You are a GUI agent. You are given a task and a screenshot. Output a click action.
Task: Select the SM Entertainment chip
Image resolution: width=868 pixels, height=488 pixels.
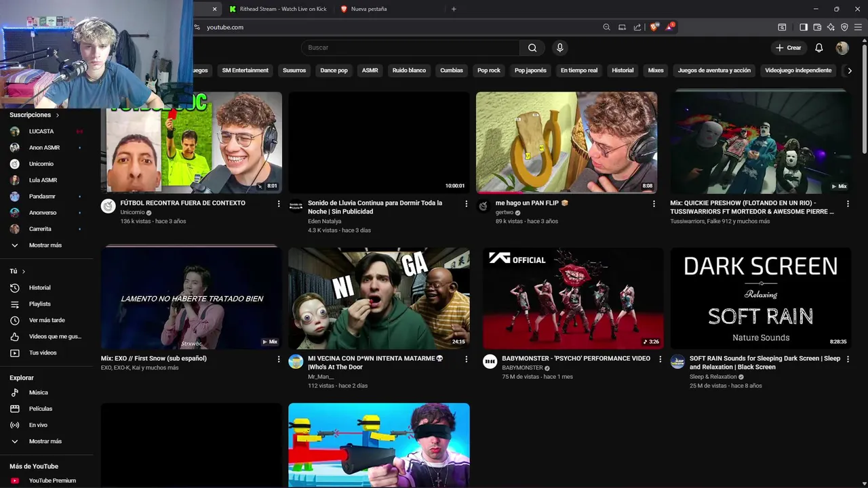(x=245, y=70)
